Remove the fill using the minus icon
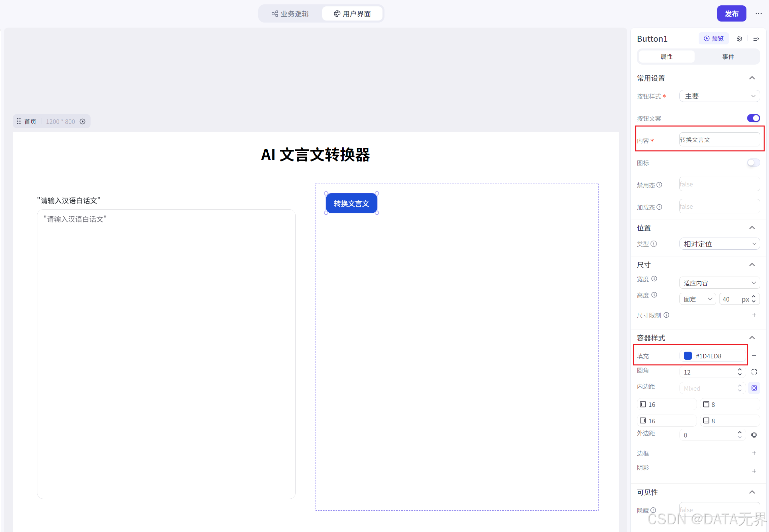769x532 pixels. pyautogui.click(x=754, y=356)
